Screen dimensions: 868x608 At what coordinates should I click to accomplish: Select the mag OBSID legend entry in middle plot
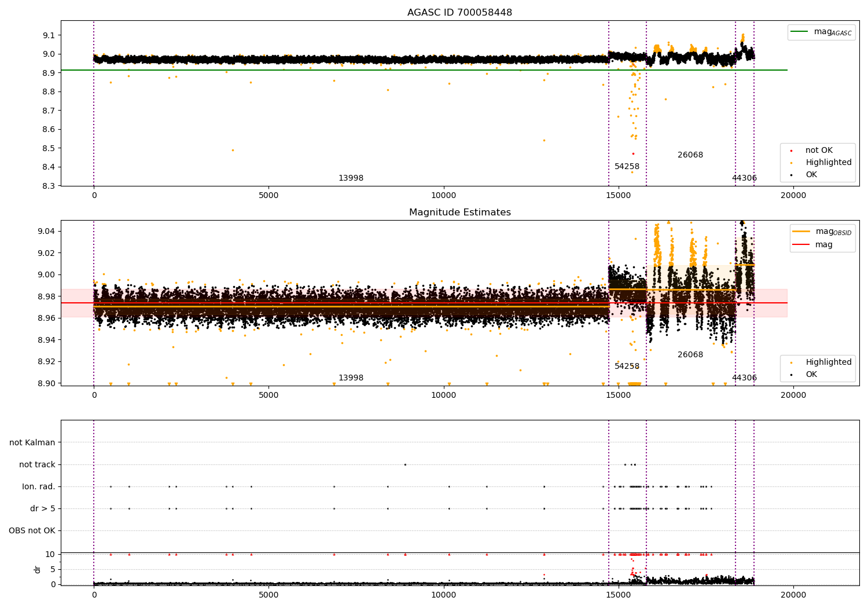pyautogui.click(x=822, y=232)
